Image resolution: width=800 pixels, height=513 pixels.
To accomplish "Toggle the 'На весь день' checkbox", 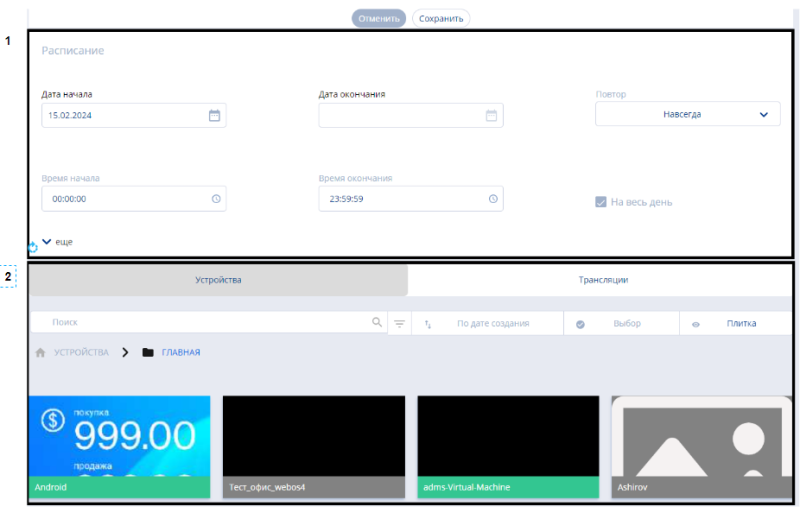I will click(x=601, y=202).
